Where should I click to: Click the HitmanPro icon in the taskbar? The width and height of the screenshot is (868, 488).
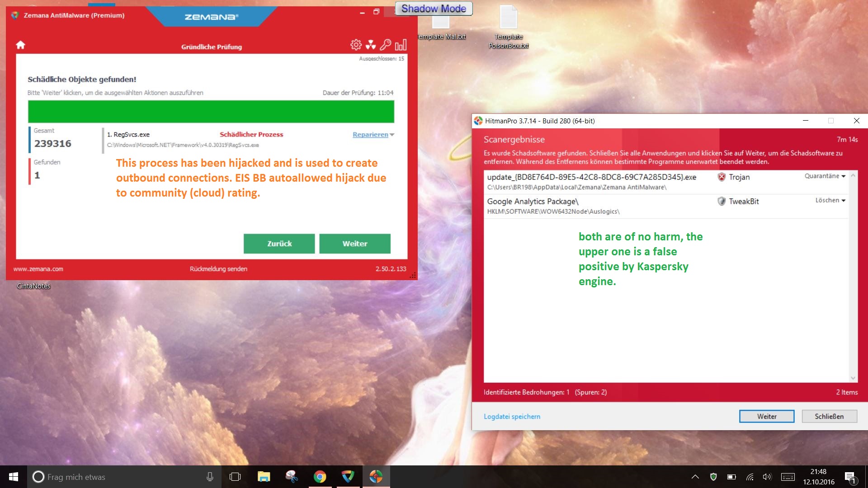[x=376, y=477]
